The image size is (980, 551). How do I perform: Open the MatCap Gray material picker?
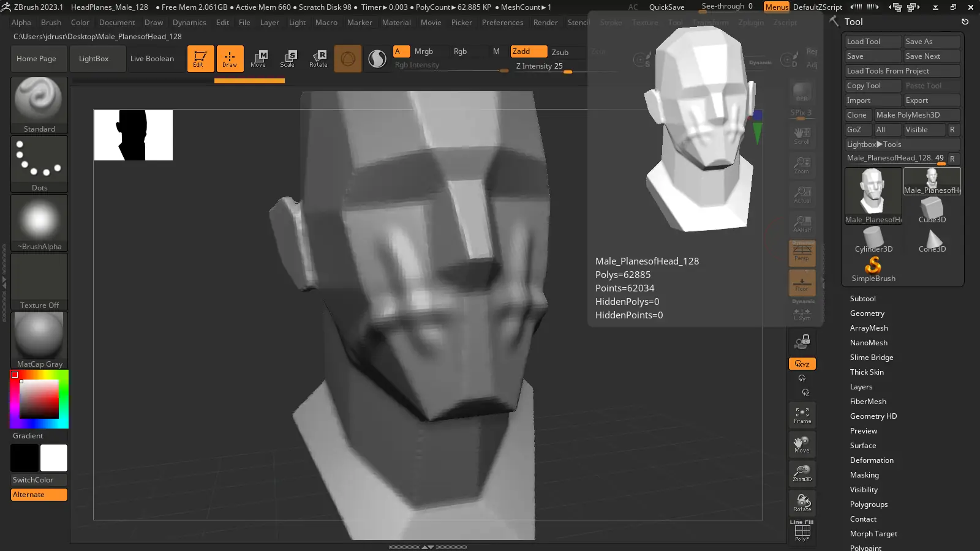(39, 340)
